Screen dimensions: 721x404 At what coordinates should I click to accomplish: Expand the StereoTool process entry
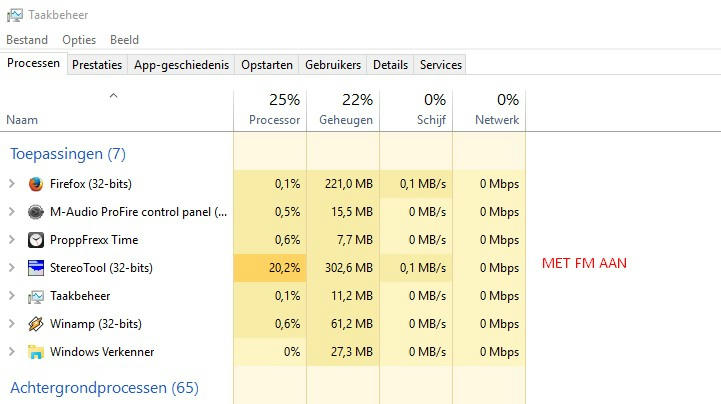12,268
